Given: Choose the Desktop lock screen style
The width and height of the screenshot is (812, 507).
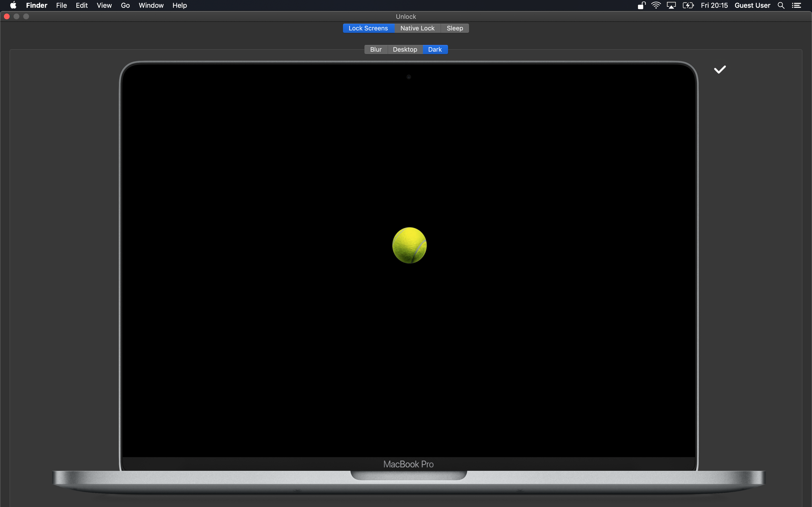Looking at the screenshot, I should click(405, 49).
